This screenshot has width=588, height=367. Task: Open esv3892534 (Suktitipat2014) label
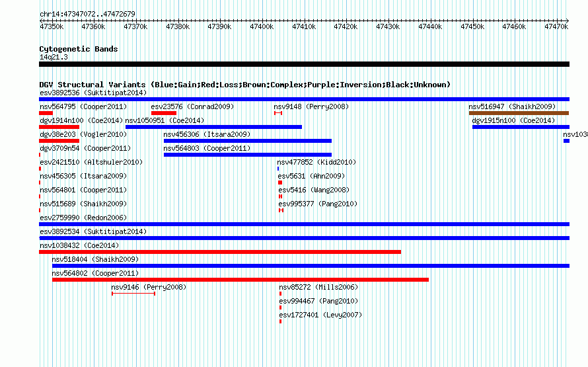[x=93, y=231]
